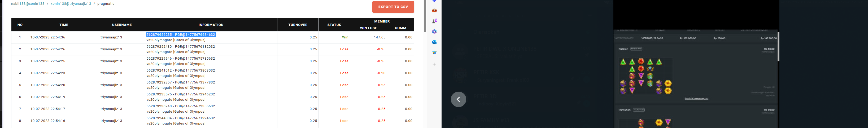Open the Posisi Kemenangan link
Image resolution: width=868 pixels, height=128 pixels.
[696, 98]
